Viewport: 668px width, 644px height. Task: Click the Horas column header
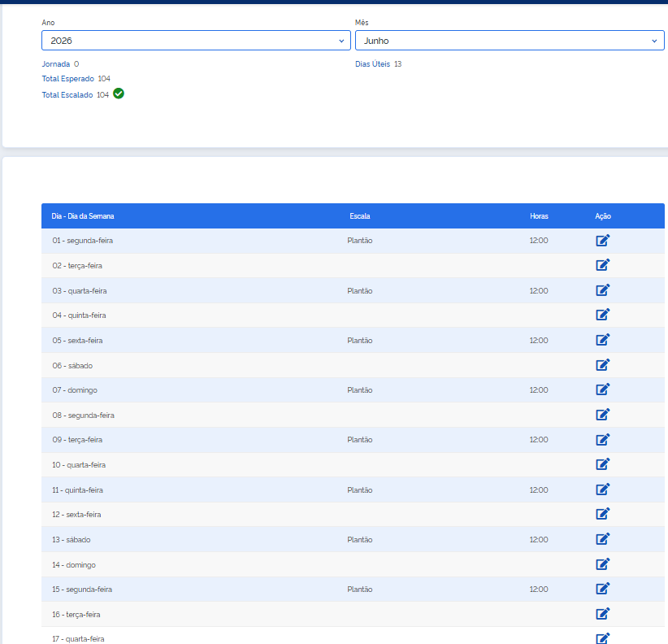coord(539,216)
